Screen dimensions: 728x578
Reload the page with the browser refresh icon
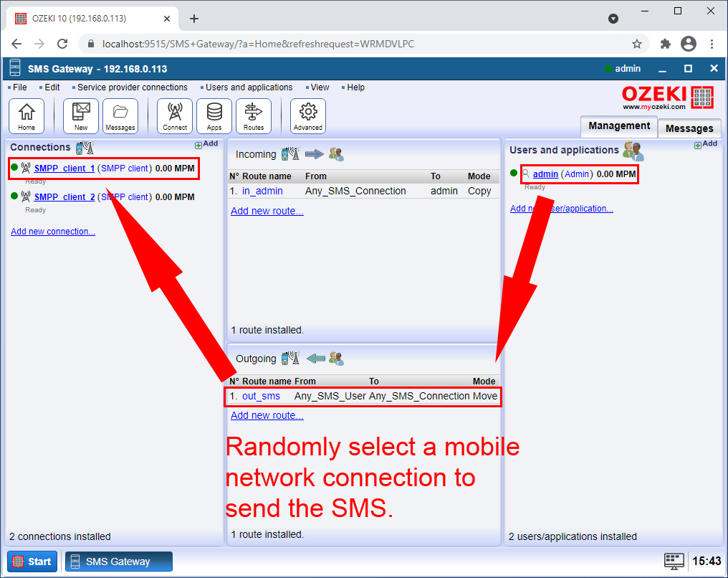click(62, 44)
